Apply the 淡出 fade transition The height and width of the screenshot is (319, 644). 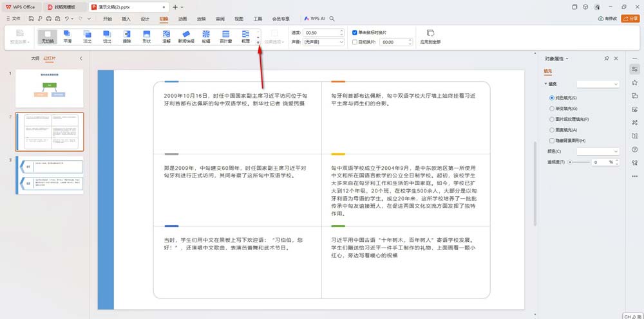pos(87,37)
